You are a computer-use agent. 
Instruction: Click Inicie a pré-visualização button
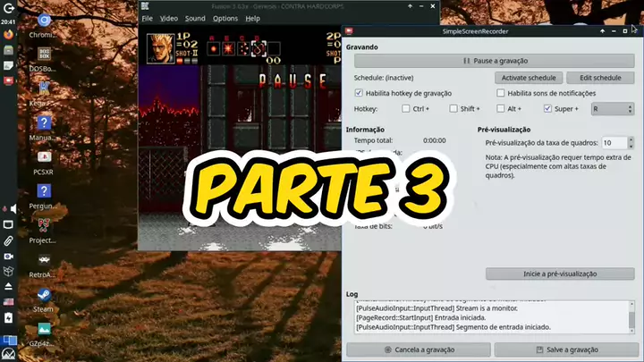[560, 274]
